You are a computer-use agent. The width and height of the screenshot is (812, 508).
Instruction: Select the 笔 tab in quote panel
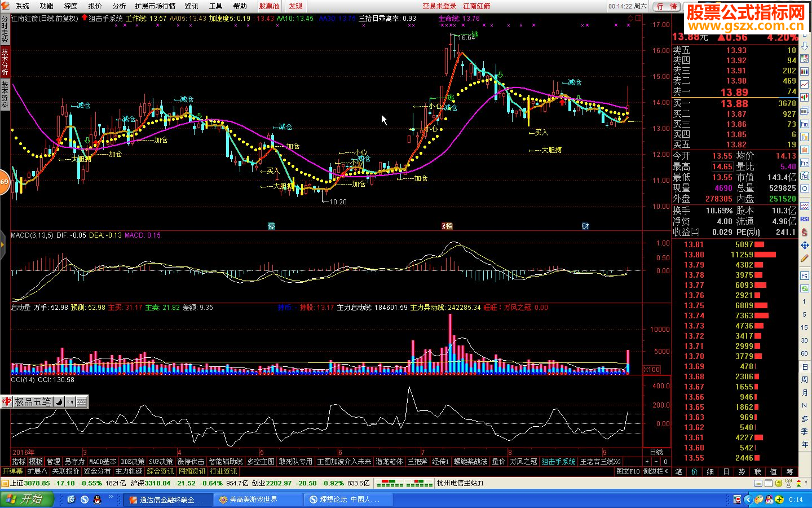pos(678,471)
